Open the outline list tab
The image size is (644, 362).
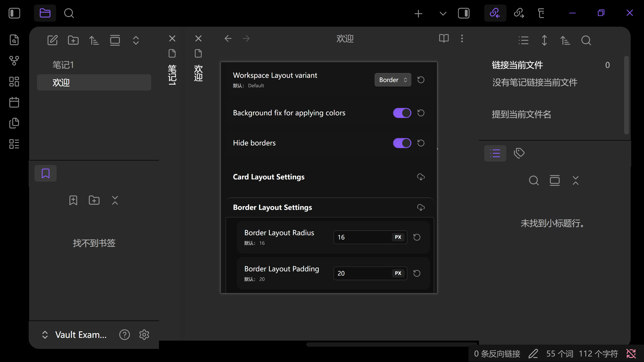[495, 153]
